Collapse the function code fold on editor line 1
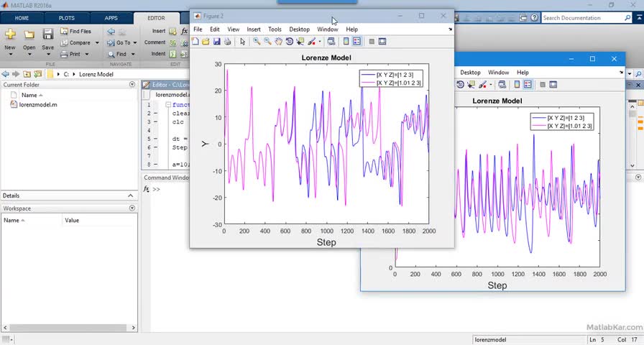Image resolution: width=644 pixels, height=345 pixels. pyautogui.click(x=168, y=105)
